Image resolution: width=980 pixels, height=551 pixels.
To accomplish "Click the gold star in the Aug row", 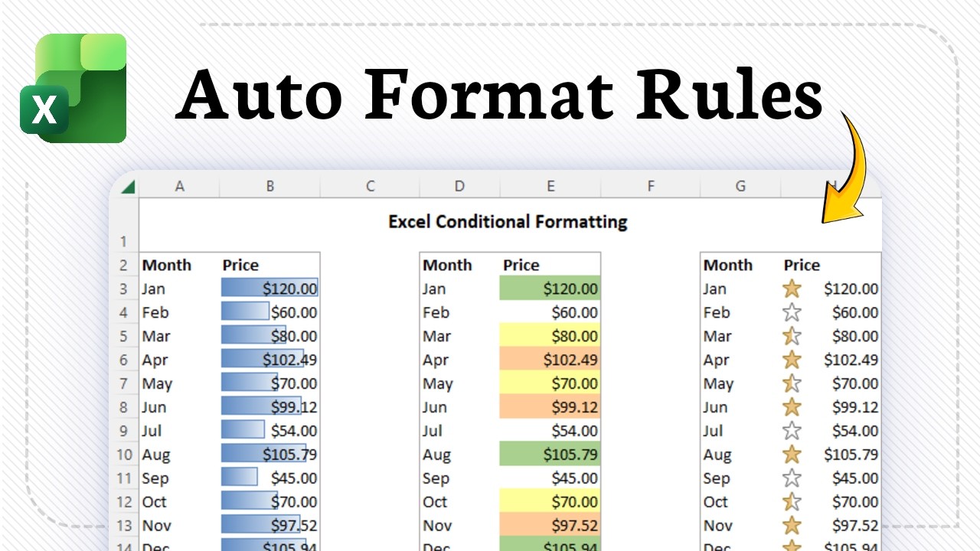I will click(792, 455).
